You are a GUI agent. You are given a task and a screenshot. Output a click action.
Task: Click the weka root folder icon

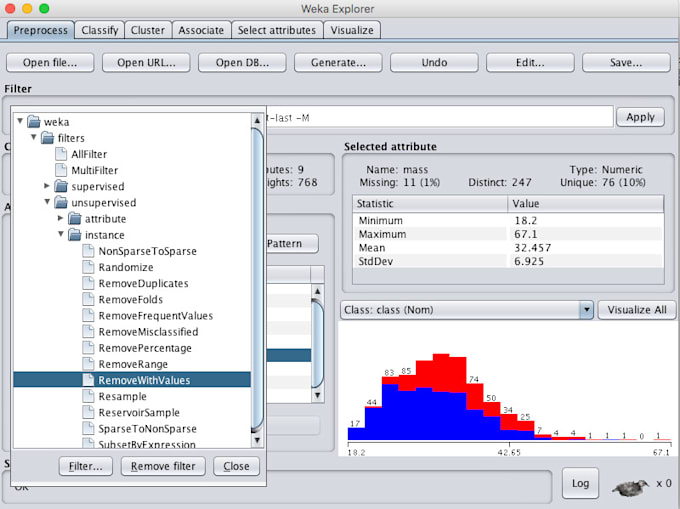35,122
